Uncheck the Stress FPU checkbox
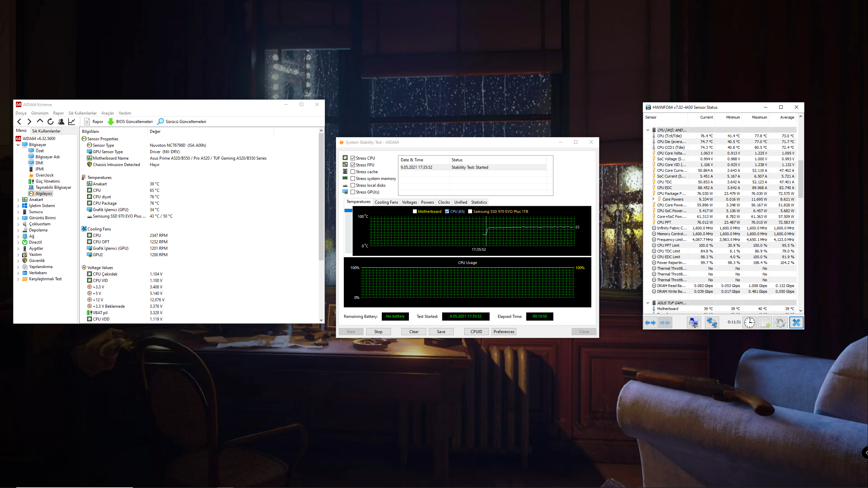 pyautogui.click(x=353, y=165)
